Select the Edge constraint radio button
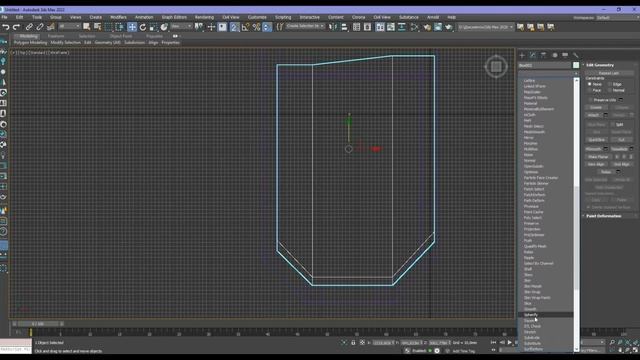The height and width of the screenshot is (360, 640). [x=610, y=84]
